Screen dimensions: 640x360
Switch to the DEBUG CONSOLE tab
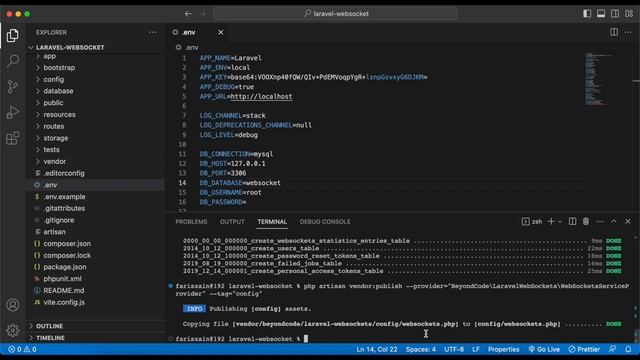(x=325, y=222)
